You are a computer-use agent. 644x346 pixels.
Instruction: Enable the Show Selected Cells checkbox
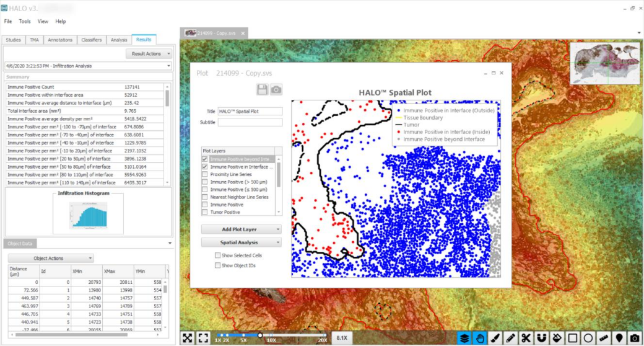point(217,255)
